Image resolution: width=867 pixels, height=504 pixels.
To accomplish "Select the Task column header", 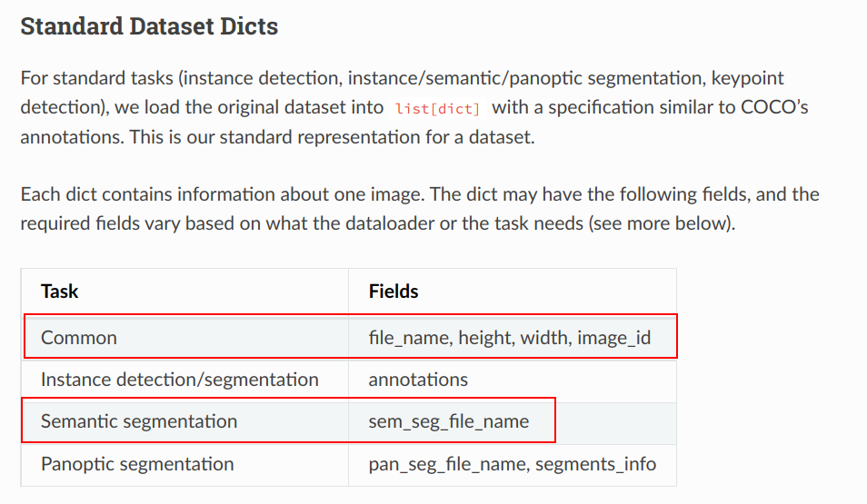I will pyautogui.click(x=60, y=292).
